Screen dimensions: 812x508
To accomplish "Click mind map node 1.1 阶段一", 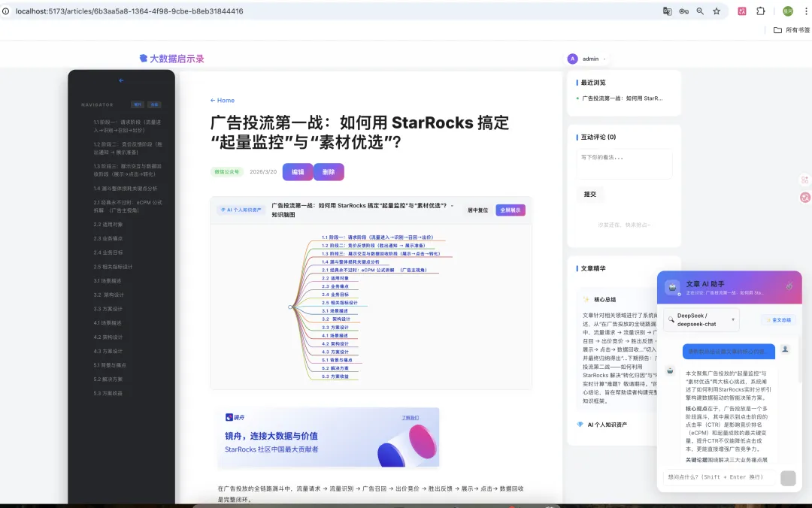I will pyautogui.click(x=377, y=237).
